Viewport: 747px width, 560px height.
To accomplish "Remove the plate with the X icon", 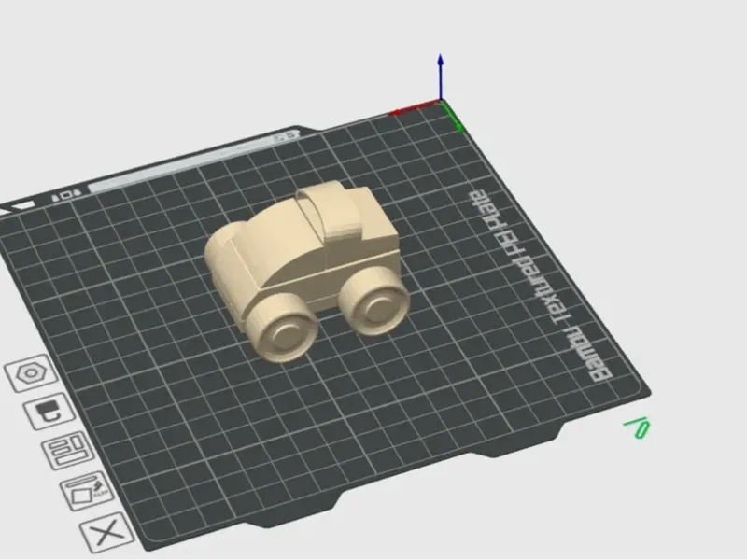I will pos(107,532).
